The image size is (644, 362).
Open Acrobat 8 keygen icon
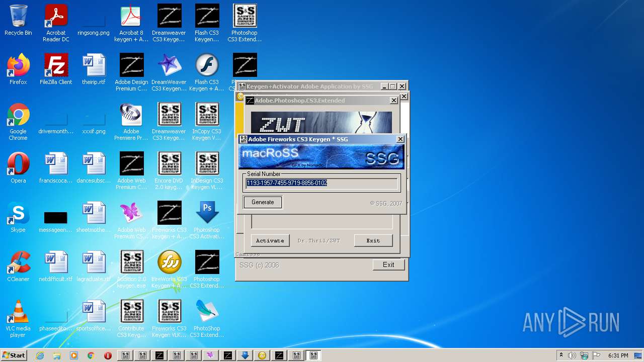131,23
